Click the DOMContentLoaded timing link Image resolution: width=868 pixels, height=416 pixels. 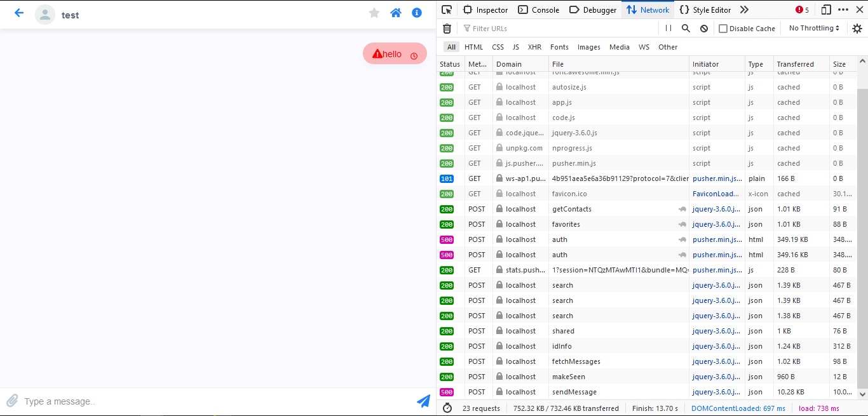coord(738,408)
